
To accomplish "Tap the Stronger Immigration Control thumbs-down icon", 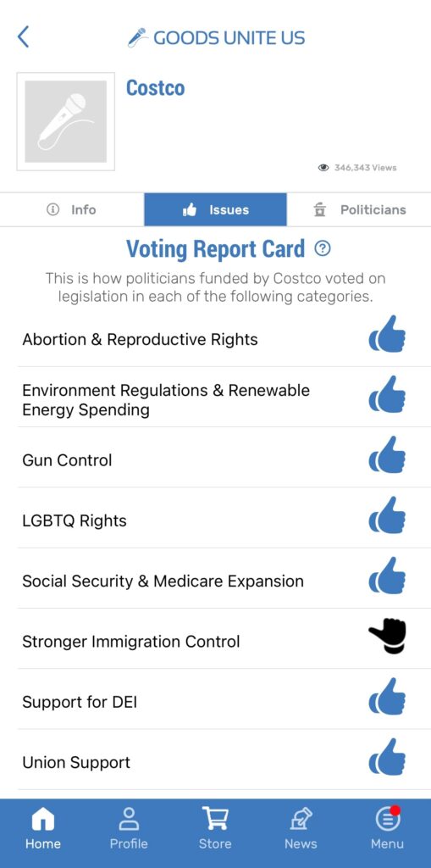I will coord(387,637).
